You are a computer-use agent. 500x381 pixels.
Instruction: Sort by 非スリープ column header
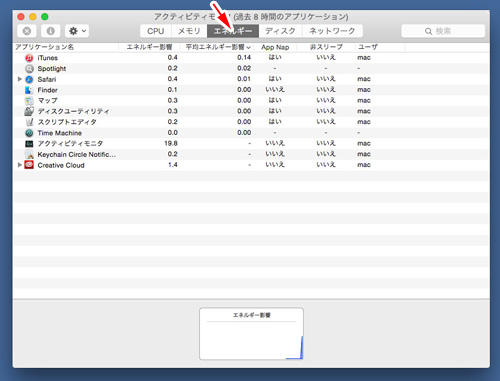click(326, 47)
